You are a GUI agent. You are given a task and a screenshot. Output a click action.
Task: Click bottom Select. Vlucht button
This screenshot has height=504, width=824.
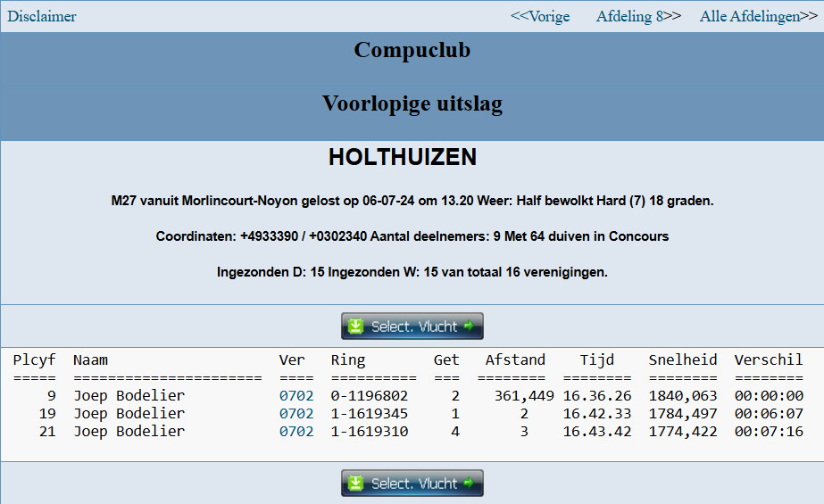412,483
